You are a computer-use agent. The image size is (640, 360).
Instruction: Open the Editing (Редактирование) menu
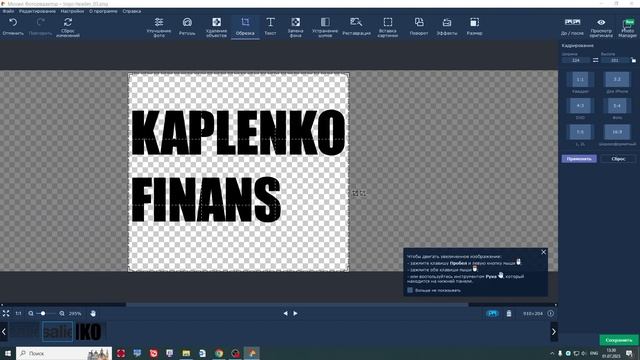tap(37, 11)
